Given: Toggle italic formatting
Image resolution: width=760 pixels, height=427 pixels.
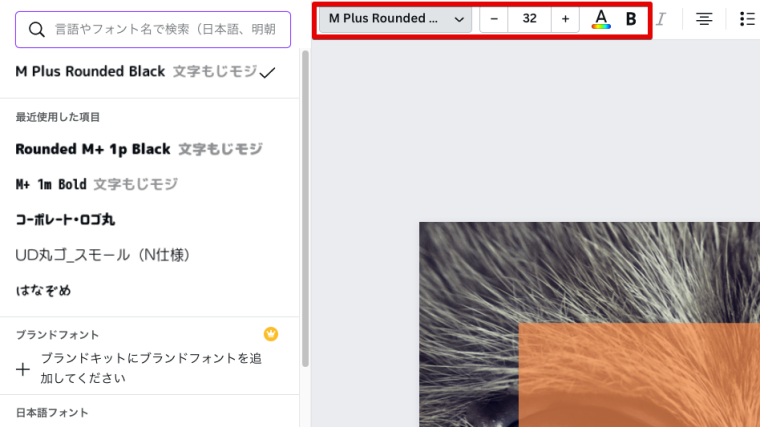Looking at the screenshot, I should click(x=661, y=19).
